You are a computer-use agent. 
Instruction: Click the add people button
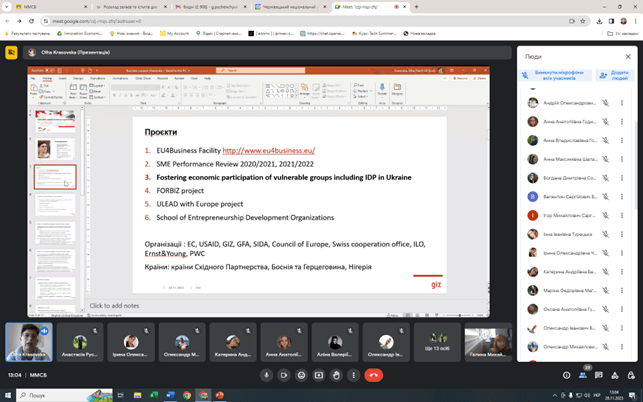614,75
